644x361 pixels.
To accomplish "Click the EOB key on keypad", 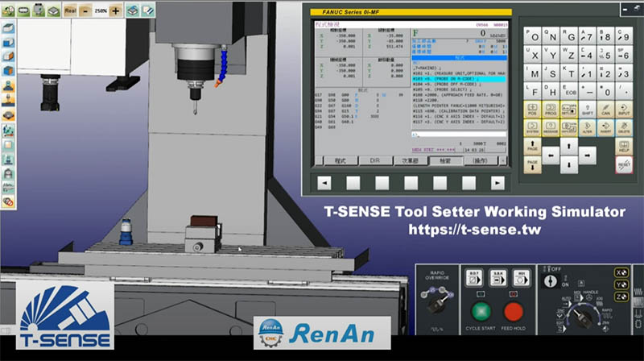I will coord(569,91).
